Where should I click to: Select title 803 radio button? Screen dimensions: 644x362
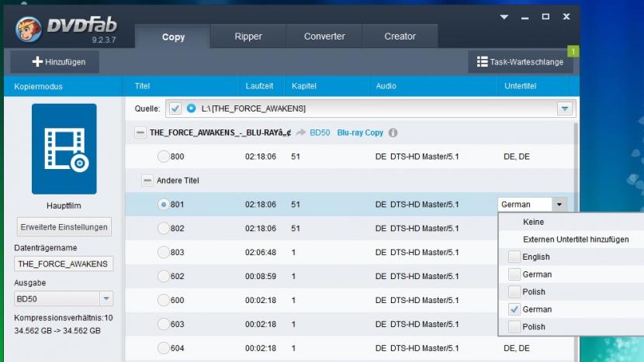(x=163, y=252)
